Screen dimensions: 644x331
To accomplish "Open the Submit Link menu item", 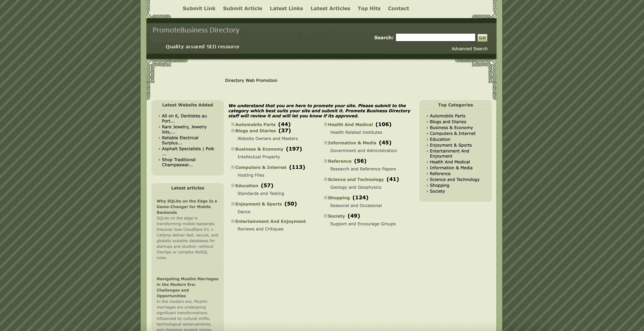I will coord(199,8).
